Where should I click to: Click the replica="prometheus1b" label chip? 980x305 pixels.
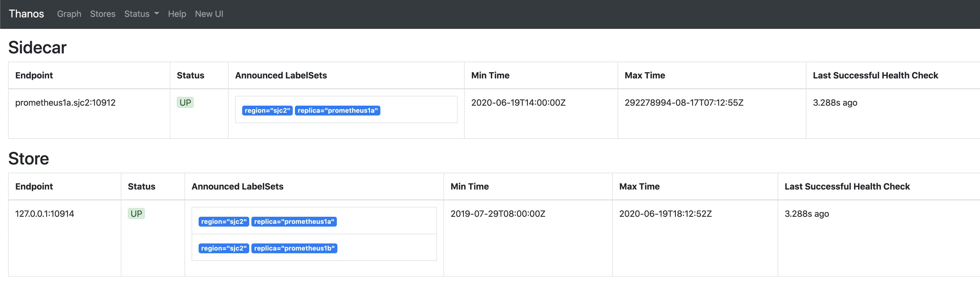pos(294,248)
